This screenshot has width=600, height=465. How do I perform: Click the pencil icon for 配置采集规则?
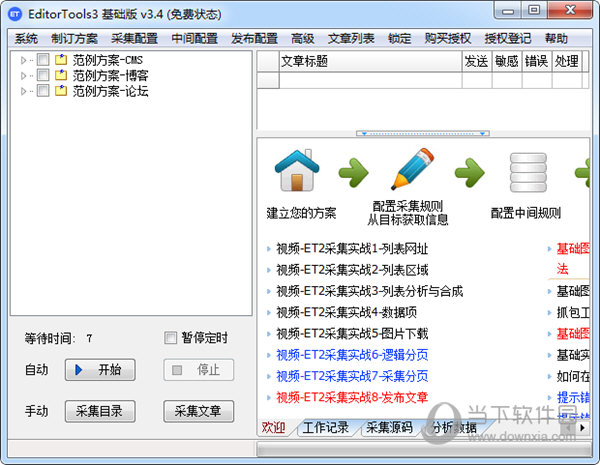pos(413,169)
